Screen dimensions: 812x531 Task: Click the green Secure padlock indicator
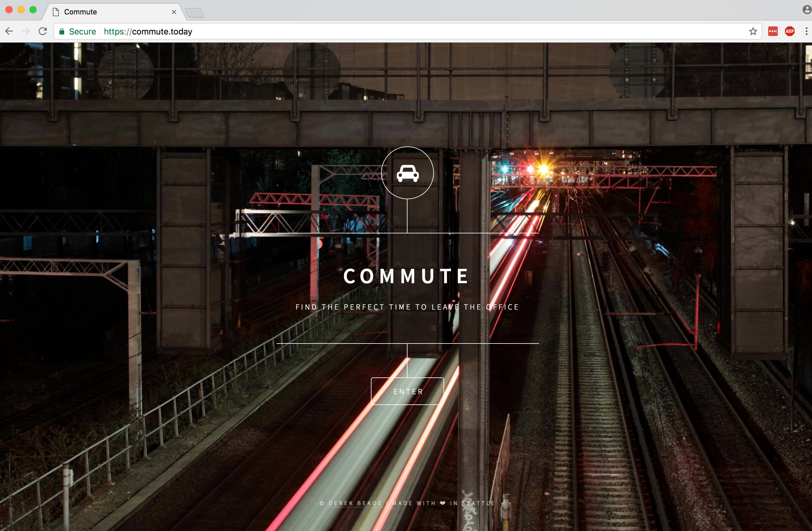77,31
